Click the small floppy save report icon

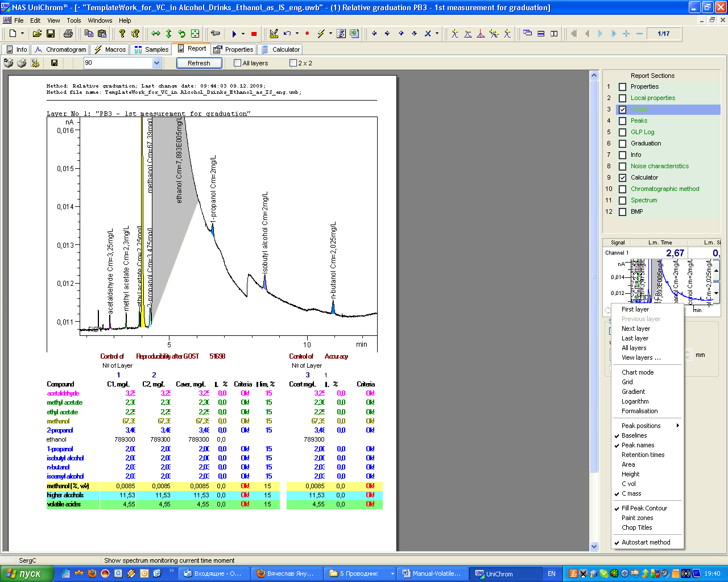tap(54, 63)
